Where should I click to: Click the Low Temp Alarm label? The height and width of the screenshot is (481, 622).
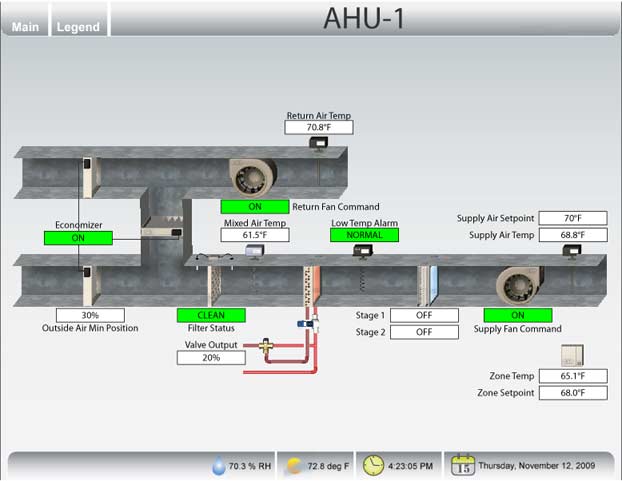[365, 223]
